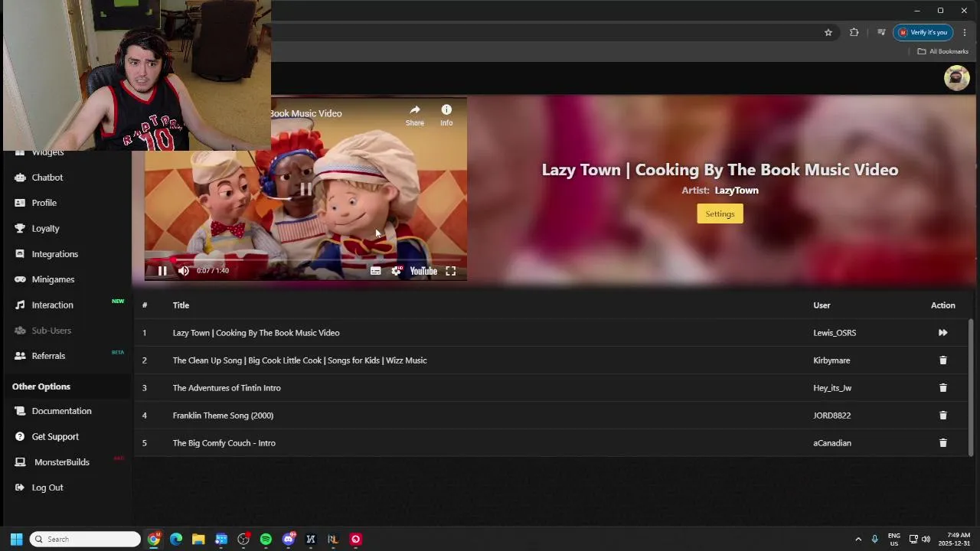Open yellow Settings button for song
The width and height of the screenshot is (980, 551).
[x=720, y=214]
